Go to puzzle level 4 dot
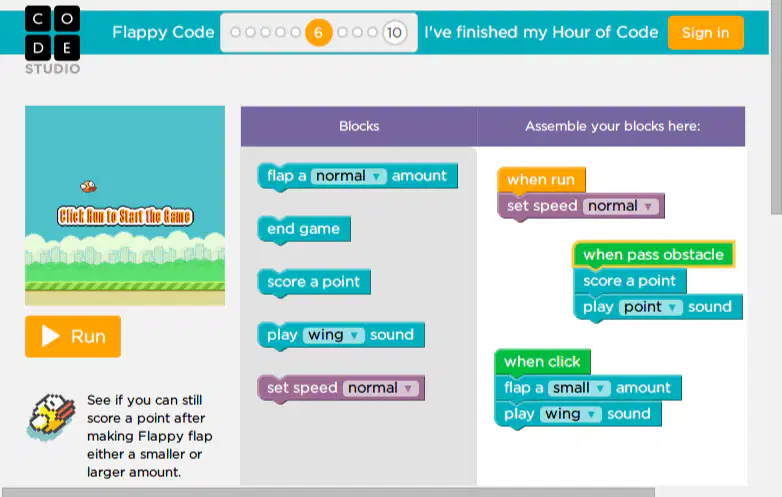This screenshot has width=782, height=497. (280, 32)
